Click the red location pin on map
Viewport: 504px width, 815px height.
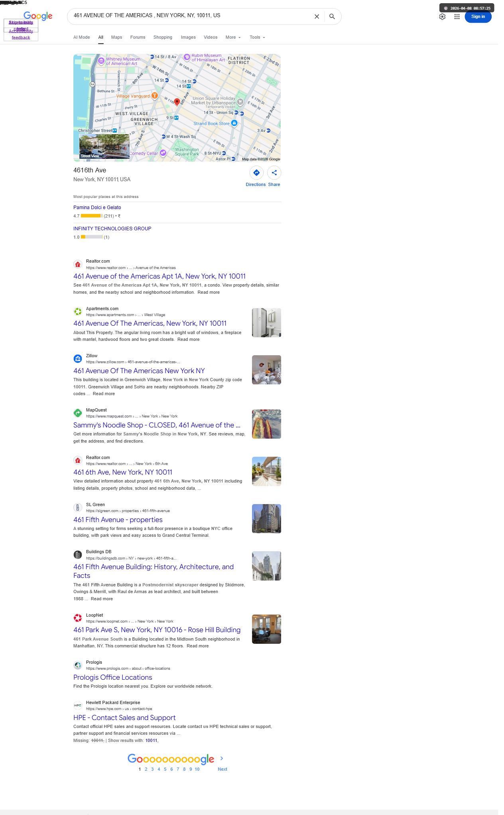click(x=177, y=102)
